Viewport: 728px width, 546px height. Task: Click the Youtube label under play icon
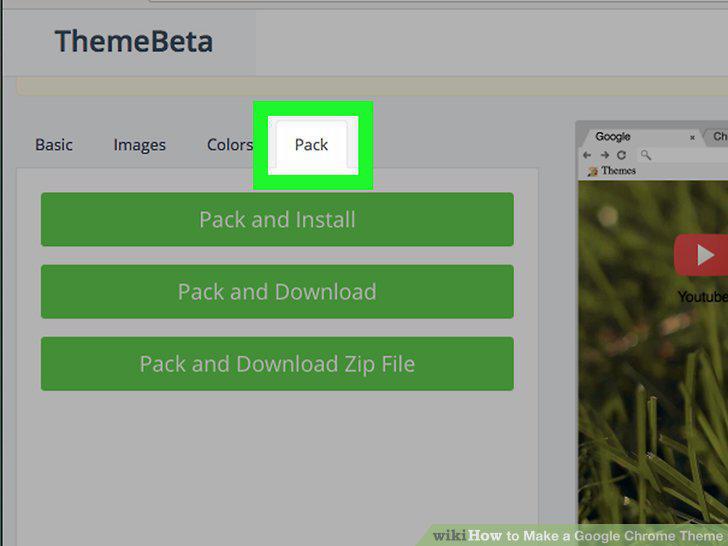(x=702, y=296)
